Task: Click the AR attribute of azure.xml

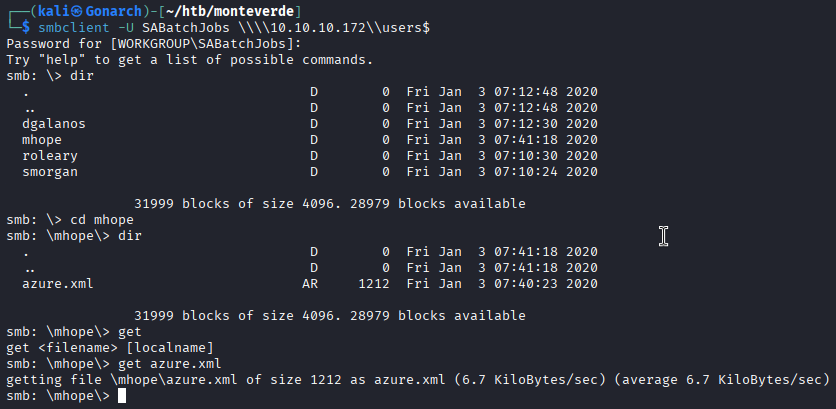Action: pyautogui.click(x=310, y=283)
